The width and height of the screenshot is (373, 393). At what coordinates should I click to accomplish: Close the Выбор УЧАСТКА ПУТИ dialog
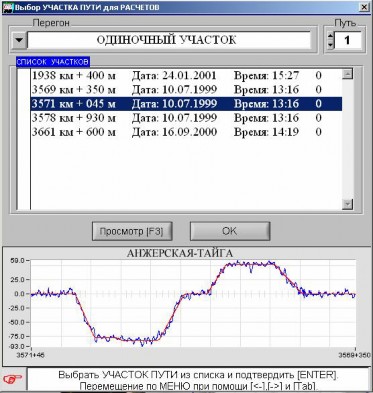[364, 7]
